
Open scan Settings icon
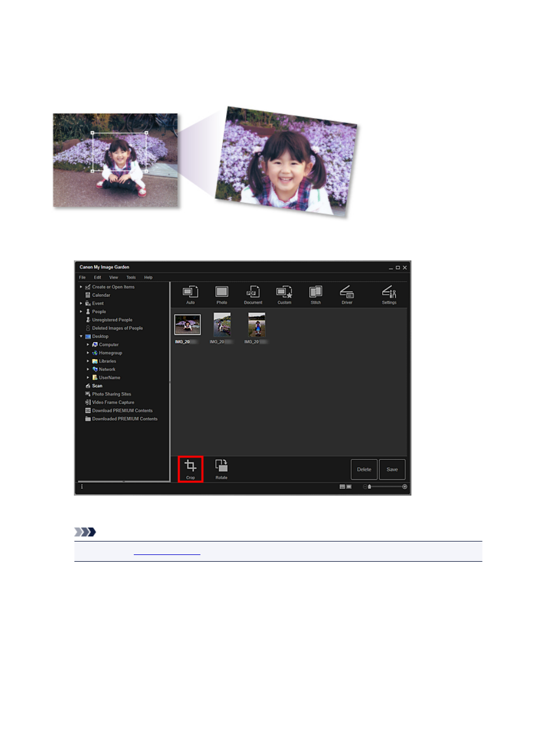tap(389, 295)
